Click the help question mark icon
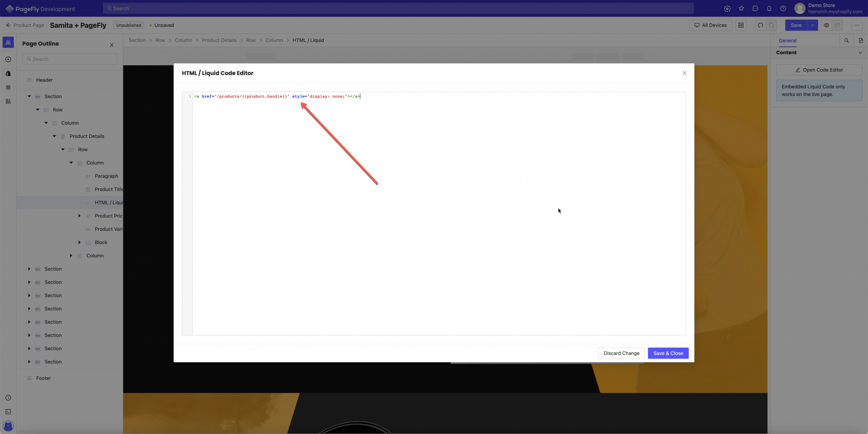This screenshot has width=868, height=434. click(x=783, y=8)
